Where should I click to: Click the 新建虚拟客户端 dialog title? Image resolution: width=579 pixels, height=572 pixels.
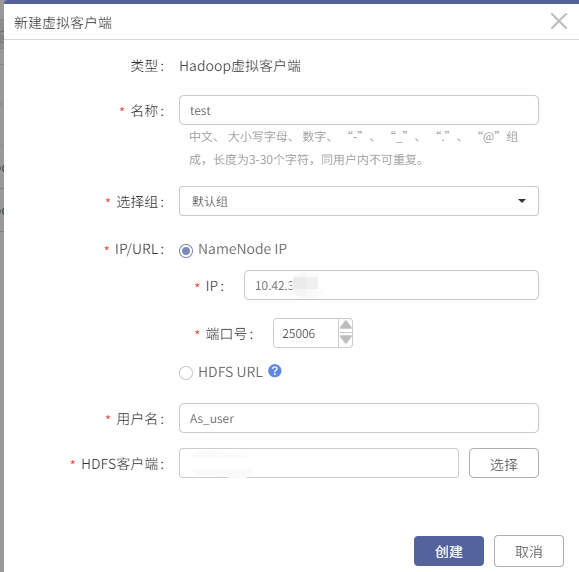[63, 23]
